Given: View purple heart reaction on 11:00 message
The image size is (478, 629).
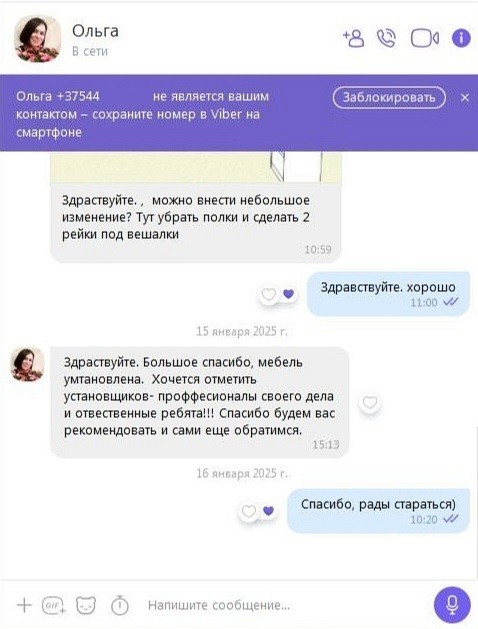Looking at the screenshot, I should pos(288,294).
